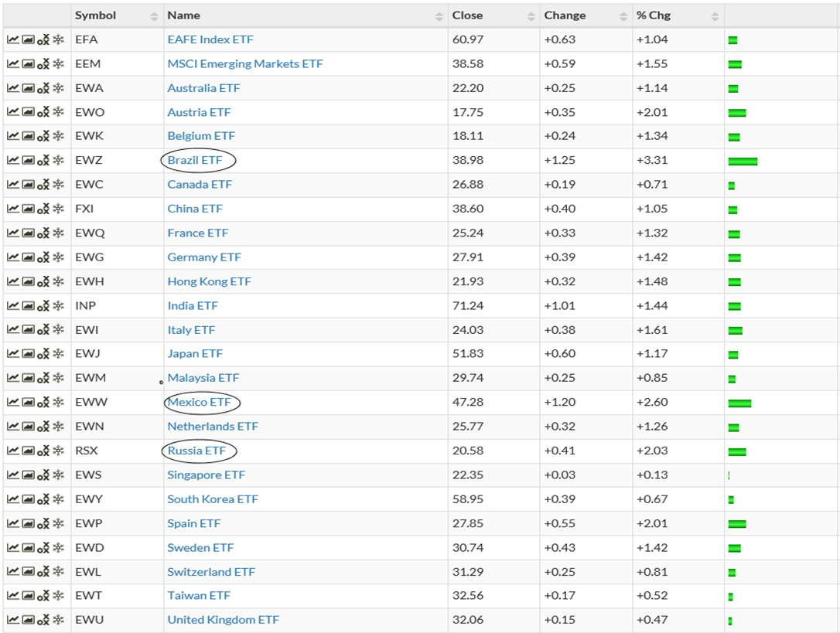Click the Change column header
This screenshot has width=840, height=633.
coord(565,15)
